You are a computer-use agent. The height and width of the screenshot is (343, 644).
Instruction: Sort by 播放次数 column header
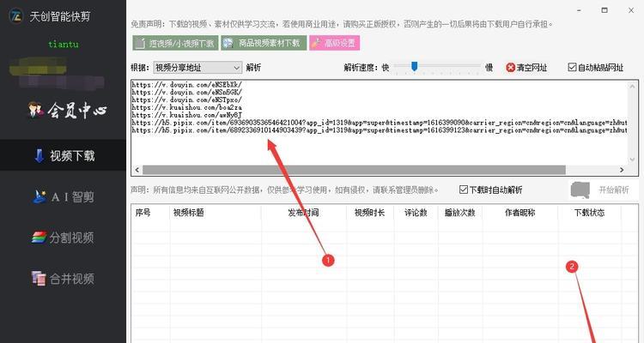(x=460, y=213)
